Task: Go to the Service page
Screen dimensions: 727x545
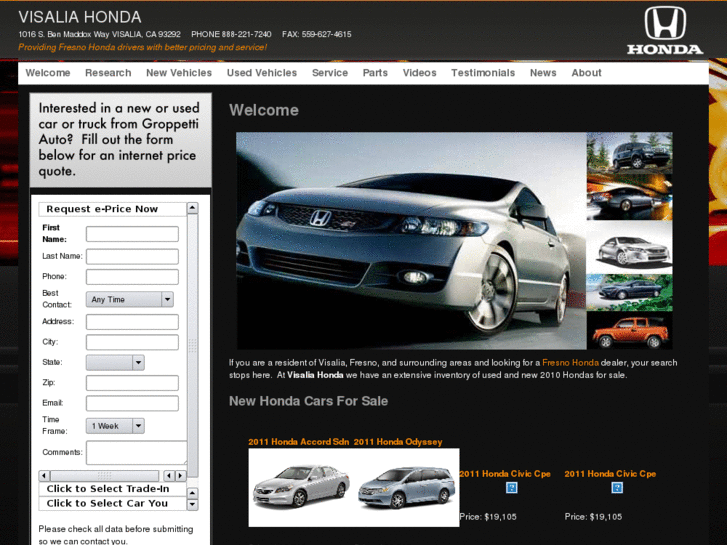Action: click(330, 73)
